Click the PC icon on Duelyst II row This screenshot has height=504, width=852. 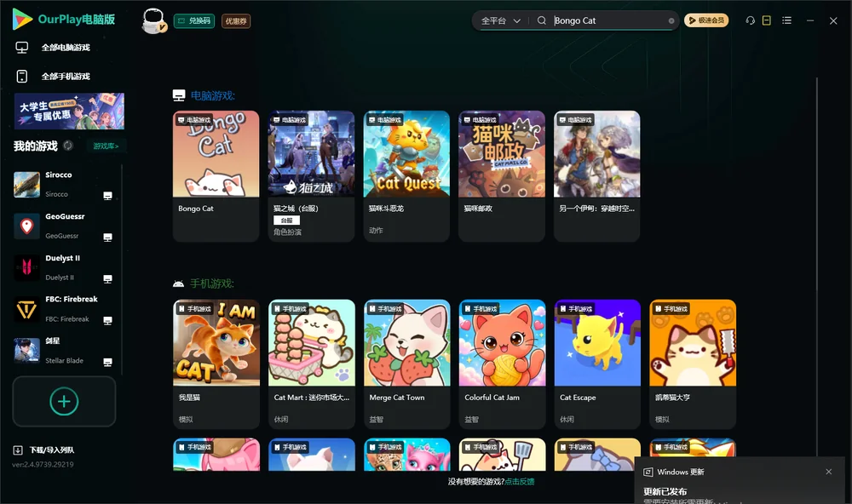tap(107, 278)
